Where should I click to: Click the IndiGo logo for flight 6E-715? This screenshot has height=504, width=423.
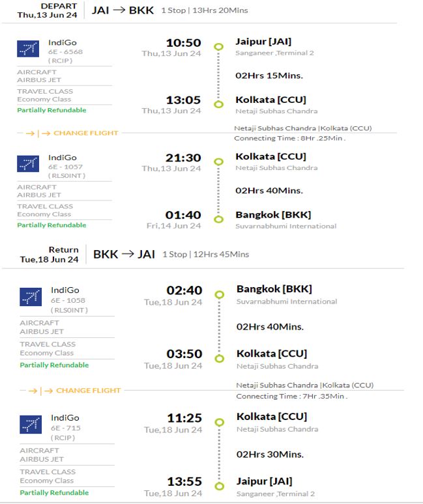[x=31, y=425]
